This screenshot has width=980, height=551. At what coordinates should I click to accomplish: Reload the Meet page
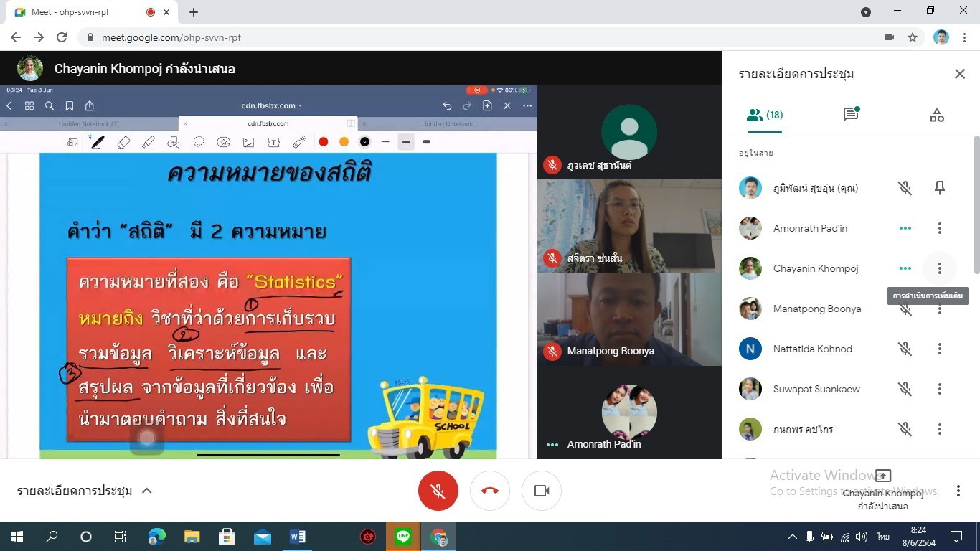pyautogui.click(x=62, y=37)
